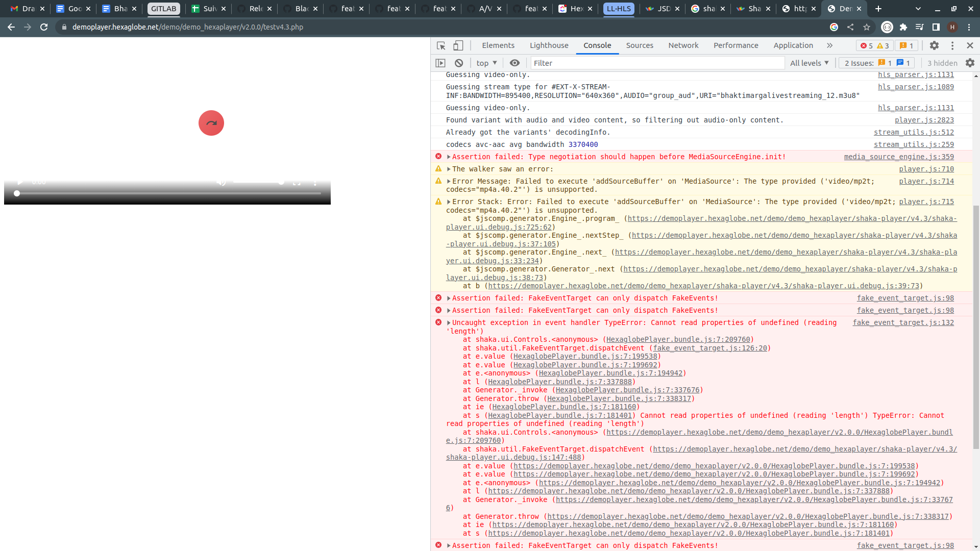Open the video player overflow menu
Screen dimensions: 980x551
click(315, 182)
